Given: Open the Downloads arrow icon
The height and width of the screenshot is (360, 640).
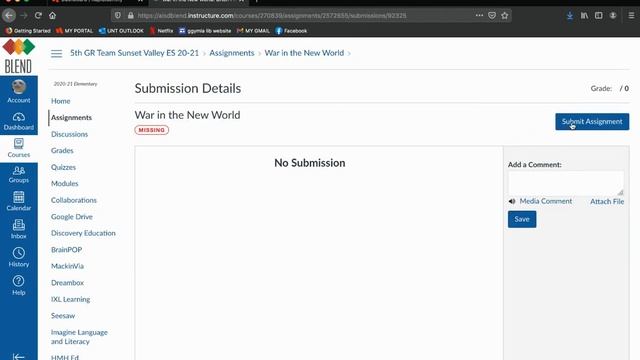Looking at the screenshot, I should (x=570, y=16).
